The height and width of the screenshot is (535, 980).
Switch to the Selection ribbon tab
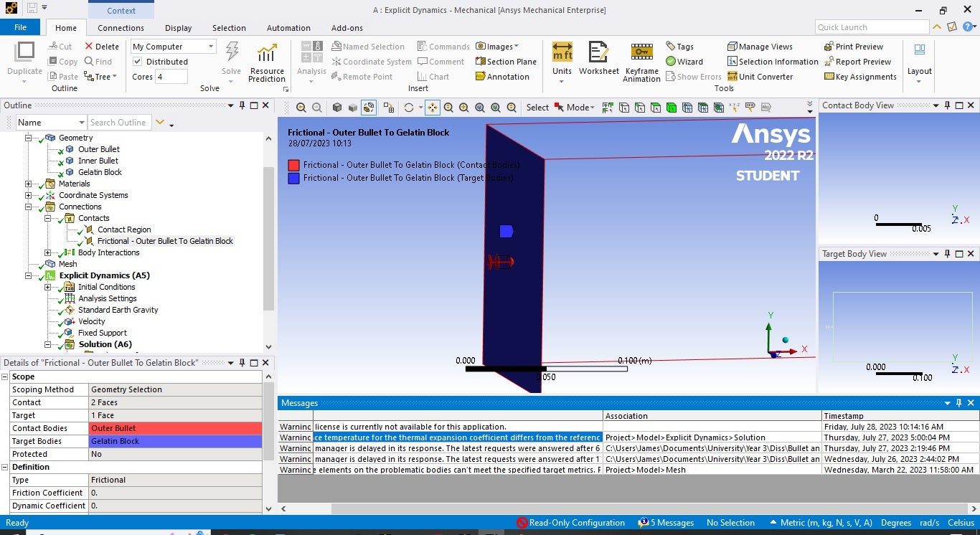[x=229, y=28]
